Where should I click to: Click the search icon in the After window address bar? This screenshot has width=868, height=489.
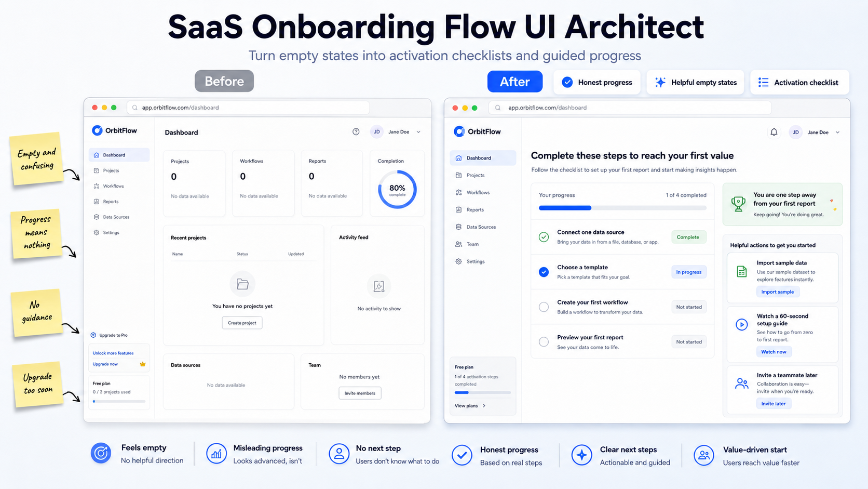[498, 108]
